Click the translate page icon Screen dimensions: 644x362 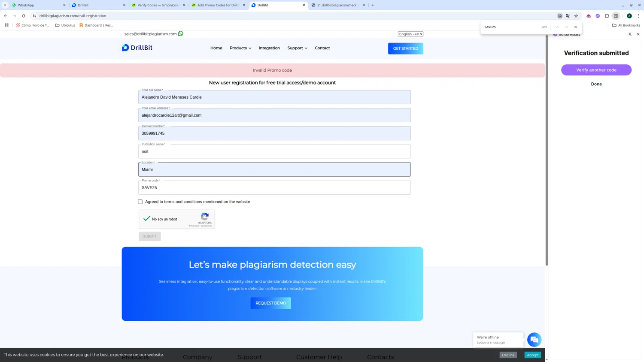(x=568, y=16)
